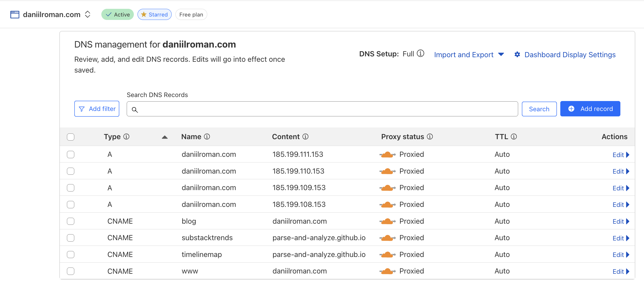Click proxied cloud icon for timelinemap record
Viewport: 644px width, 284px height.
387,254
